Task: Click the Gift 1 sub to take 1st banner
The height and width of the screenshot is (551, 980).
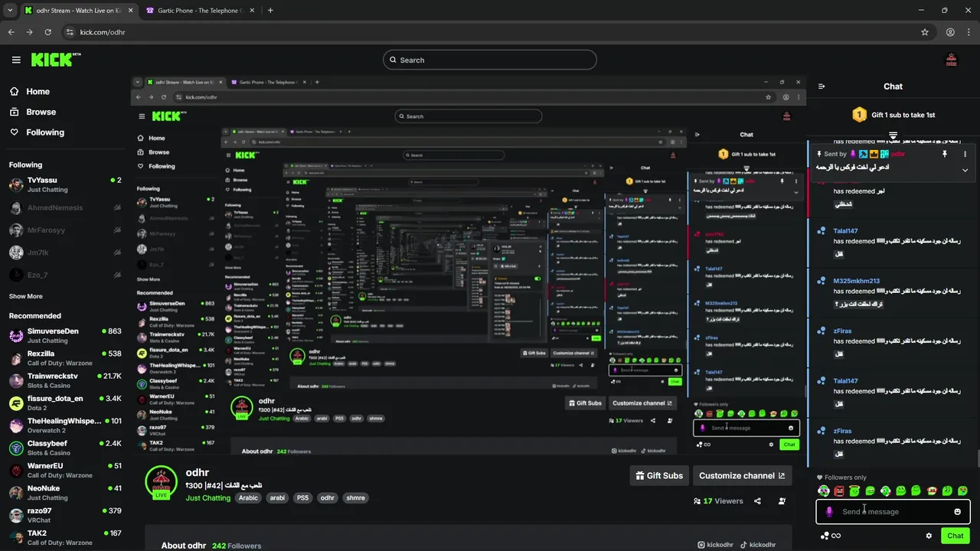Action: [x=893, y=115]
